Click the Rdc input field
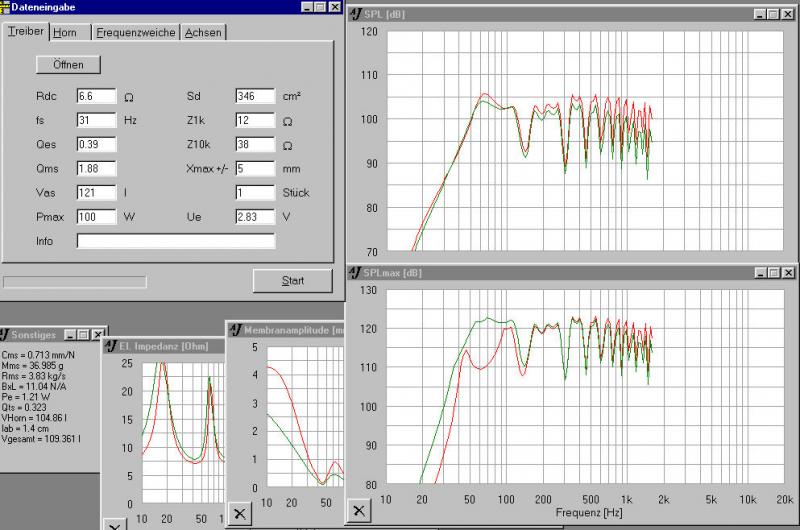 point(96,97)
